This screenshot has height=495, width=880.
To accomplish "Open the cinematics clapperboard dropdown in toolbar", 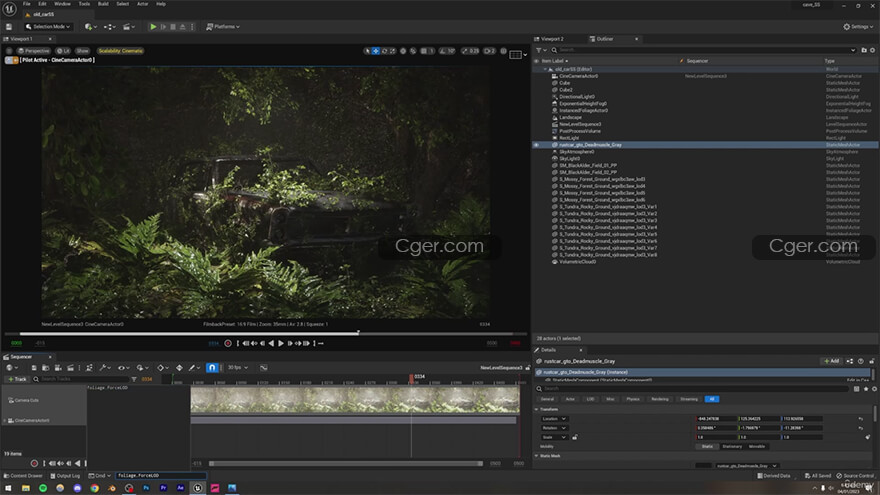I will 129,26.
